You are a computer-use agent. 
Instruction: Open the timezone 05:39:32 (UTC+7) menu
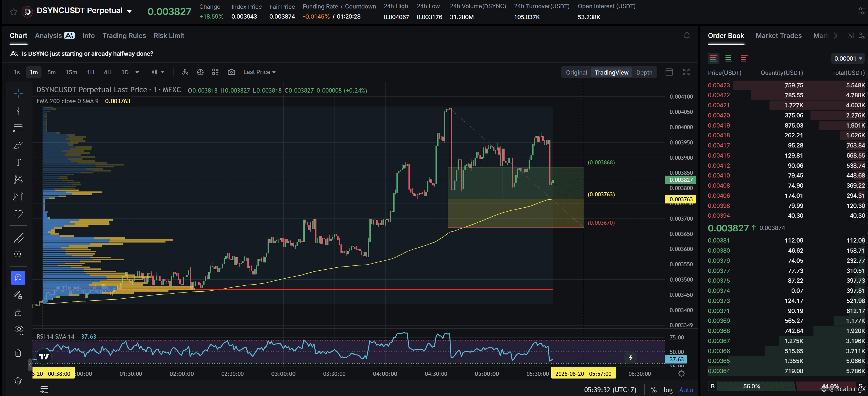click(x=610, y=390)
